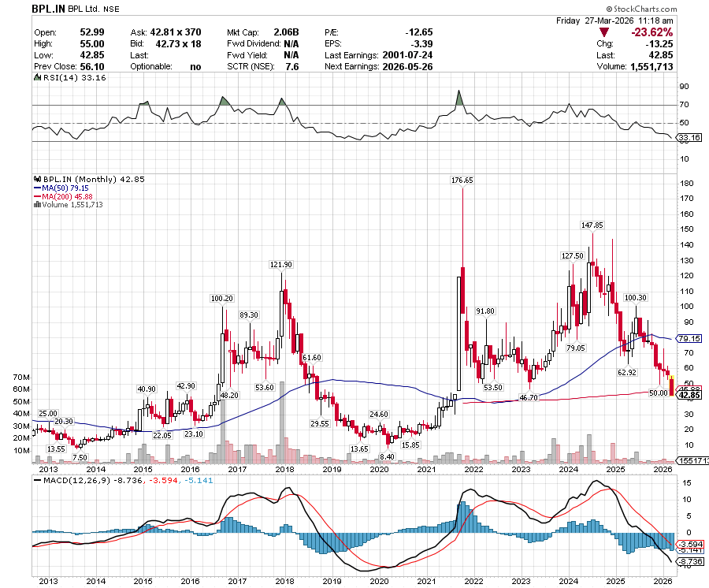Click the Volume value 1,551,713 in header
The height and width of the screenshot is (588, 709).
click(651, 66)
